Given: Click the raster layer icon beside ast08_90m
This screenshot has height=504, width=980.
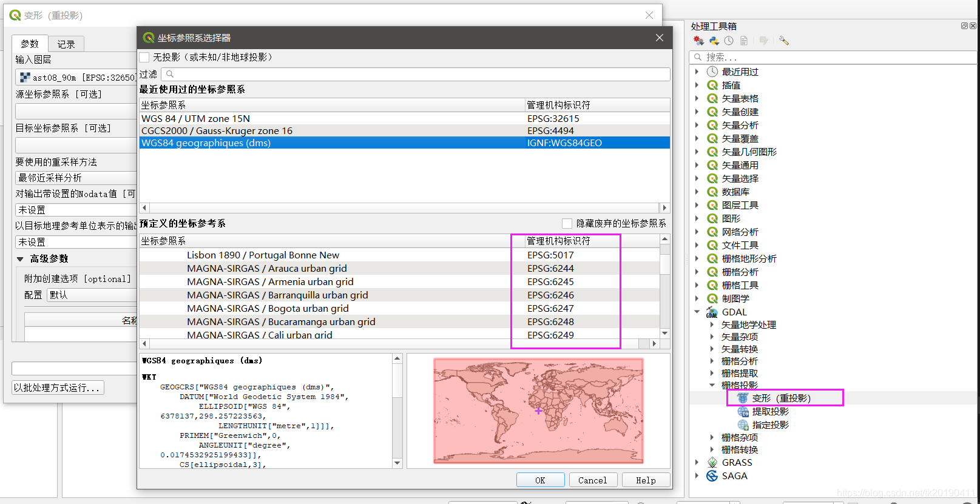Looking at the screenshot, I should [x=25, y=78].
